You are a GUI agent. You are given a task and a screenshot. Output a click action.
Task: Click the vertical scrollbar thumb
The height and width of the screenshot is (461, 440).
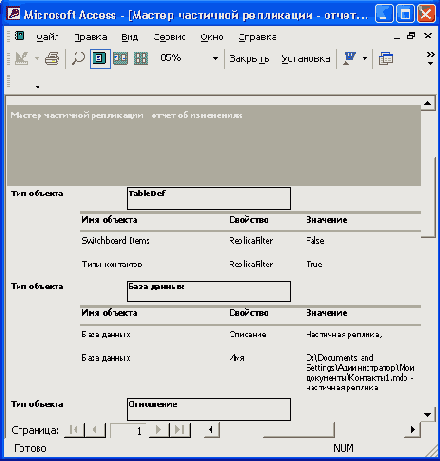pos(428,197)
